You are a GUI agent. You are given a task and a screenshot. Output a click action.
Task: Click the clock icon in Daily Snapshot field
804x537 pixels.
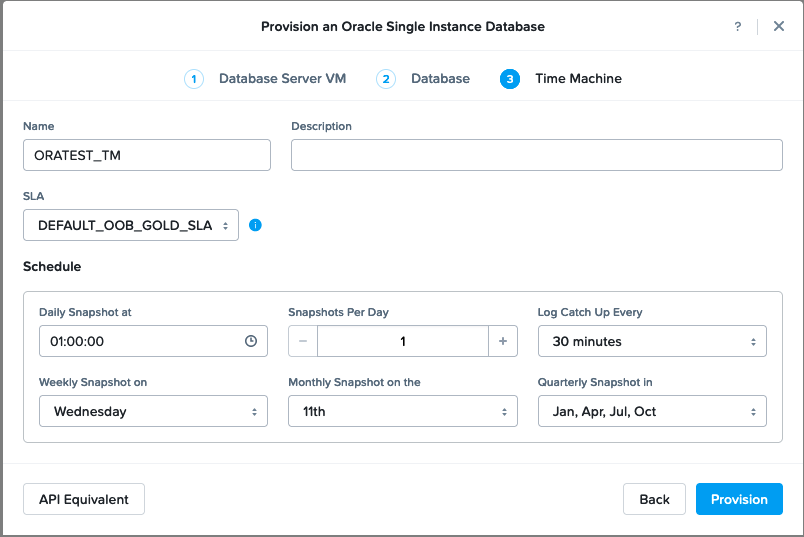coord(251,341)
